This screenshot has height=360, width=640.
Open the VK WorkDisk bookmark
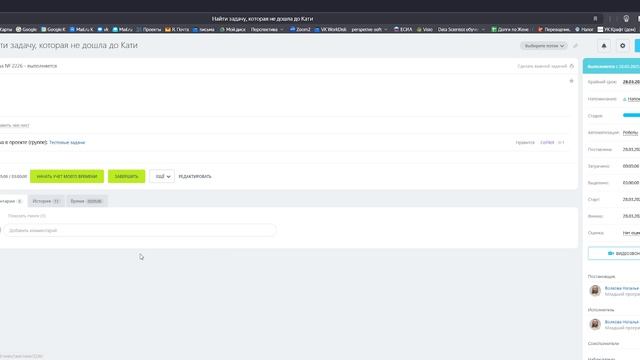[x=330, y=29]
